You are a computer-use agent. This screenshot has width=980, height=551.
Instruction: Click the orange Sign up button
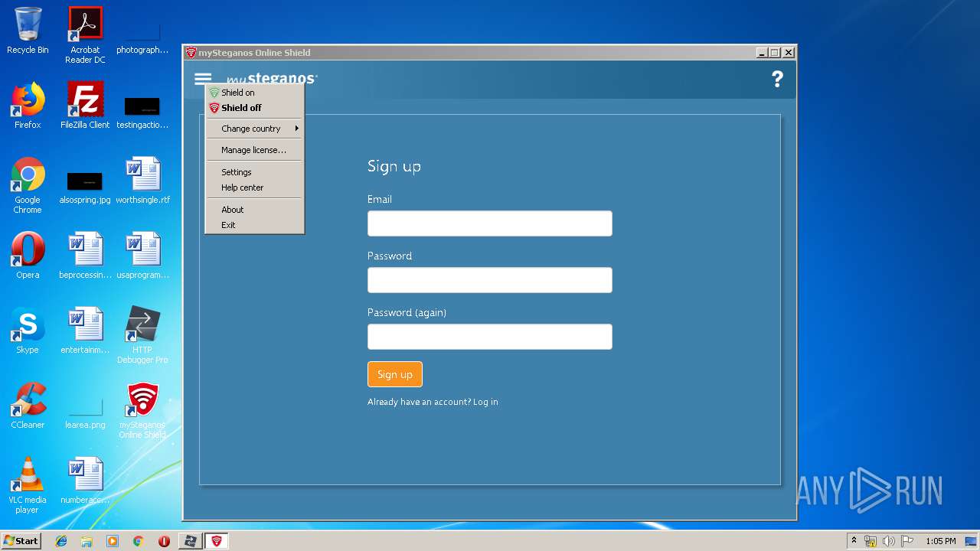[395, 374]
